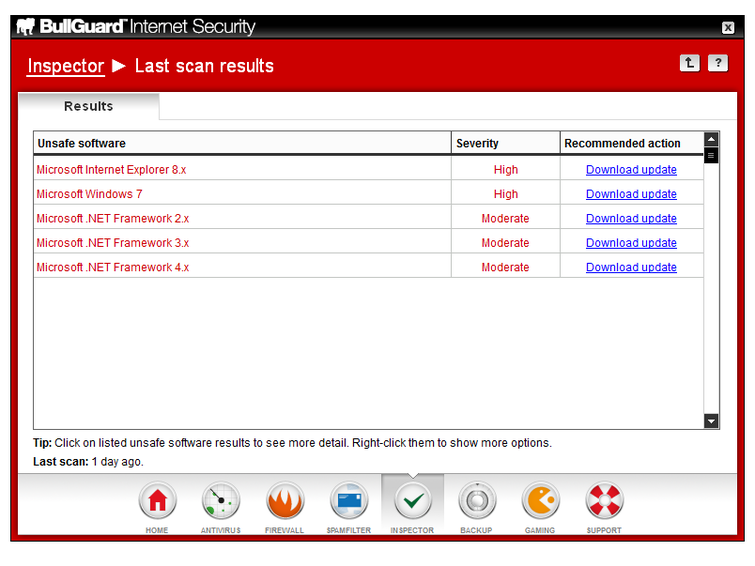
Task: Open the Backup vault icon
Action: click(476, 500)
